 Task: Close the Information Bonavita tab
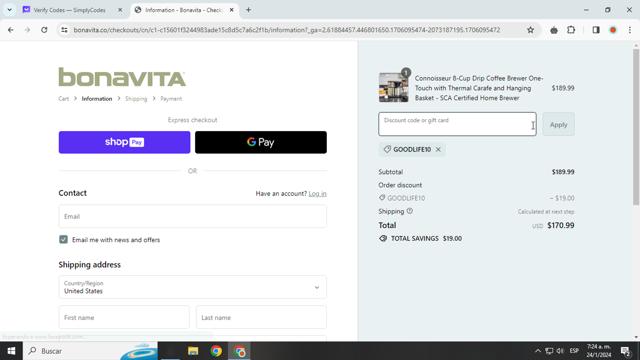point(231,10)
